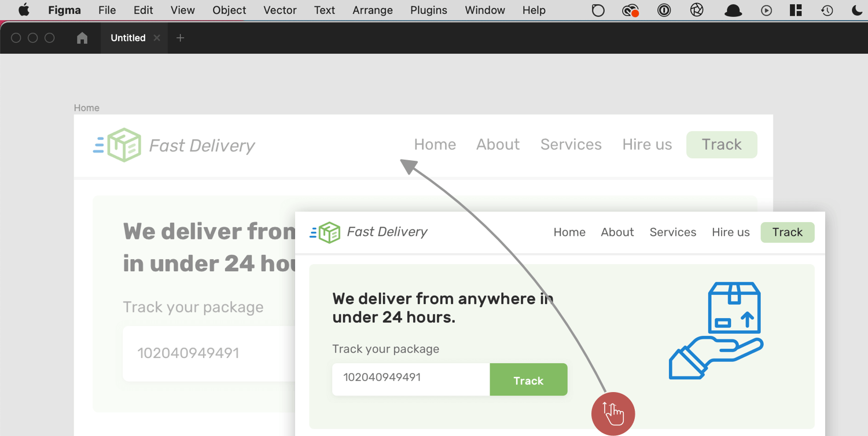This screenshot has width=868, height=436.
Task: Click the red tap gesture circle icon
Action: [613, 414]
